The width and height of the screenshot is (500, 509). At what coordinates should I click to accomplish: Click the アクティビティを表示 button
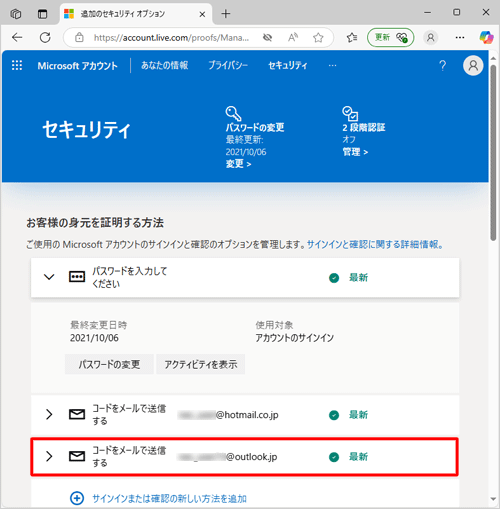click(201, 364)
